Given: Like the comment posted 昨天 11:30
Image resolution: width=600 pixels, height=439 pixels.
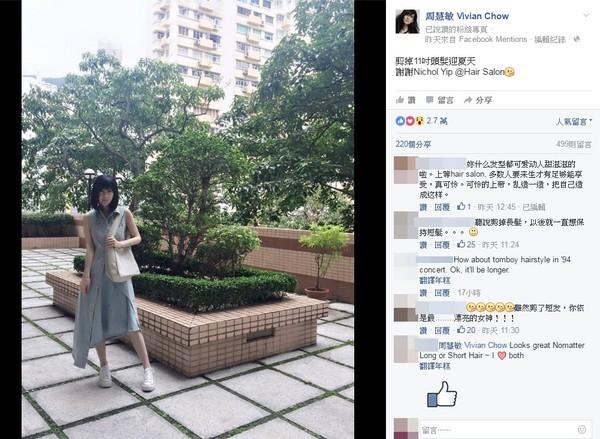Looking at the screenshot, I should [423, 330].
